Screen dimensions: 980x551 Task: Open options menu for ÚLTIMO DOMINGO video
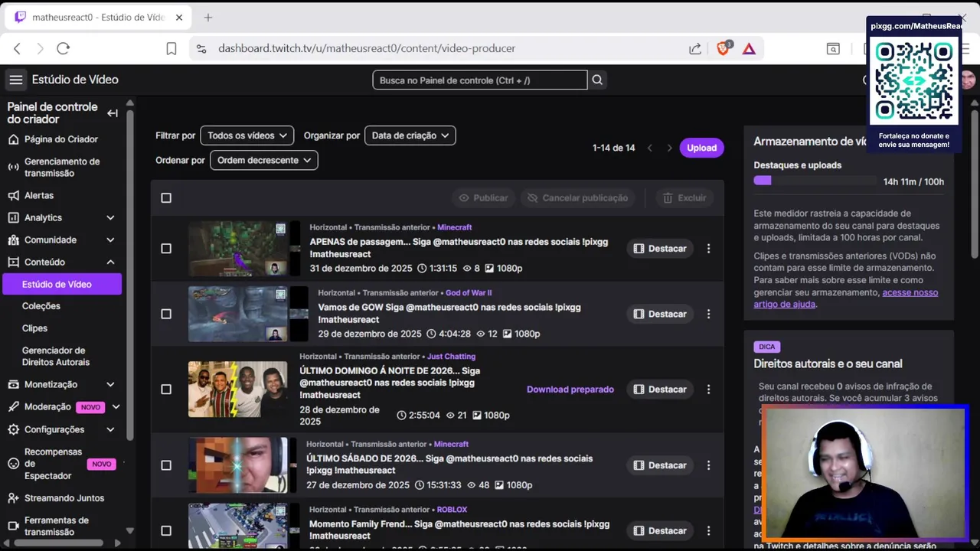coord(708,389)
